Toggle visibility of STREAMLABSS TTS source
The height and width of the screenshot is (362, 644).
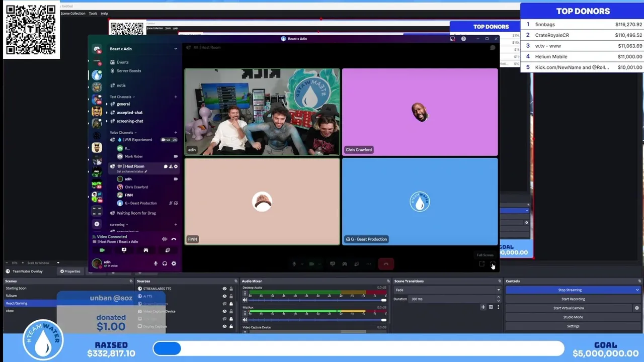[x=224, y=289]
